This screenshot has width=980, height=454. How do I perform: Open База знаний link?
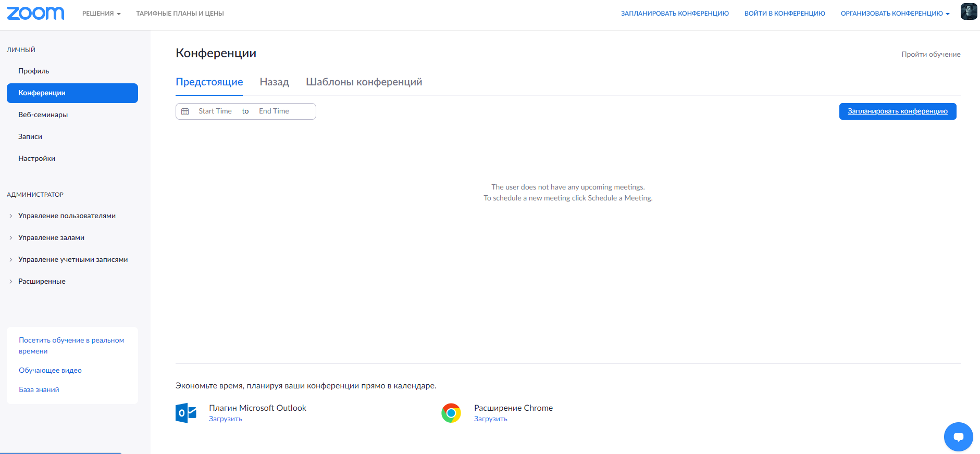point(39,389)
